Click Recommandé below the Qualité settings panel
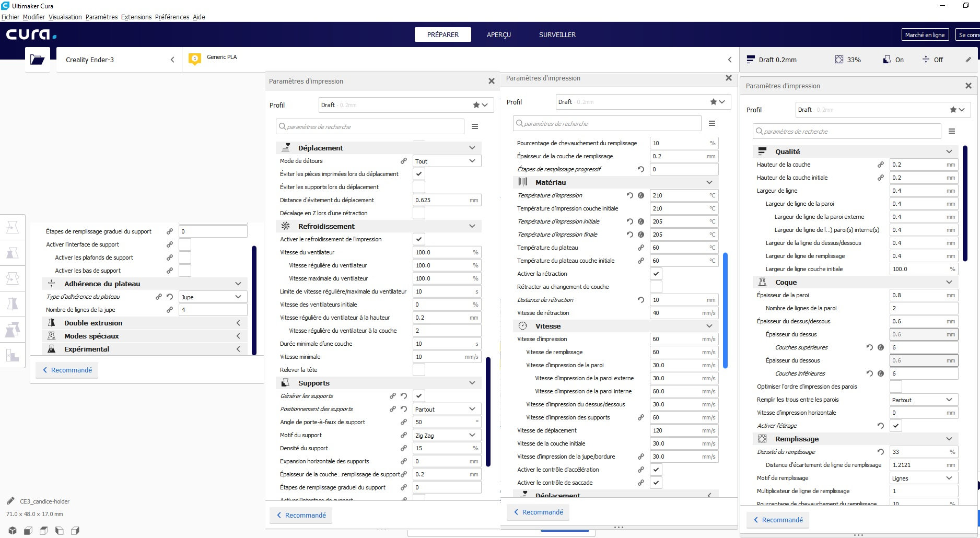Viewport: 980px width, 538px height. point(777,520)
